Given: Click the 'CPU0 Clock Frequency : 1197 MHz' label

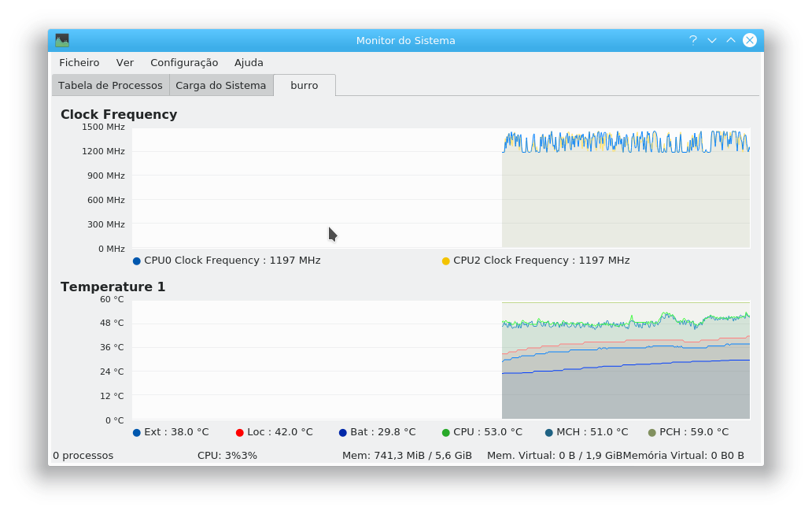Looking at the screenshot, I should [x=233, y=261].
